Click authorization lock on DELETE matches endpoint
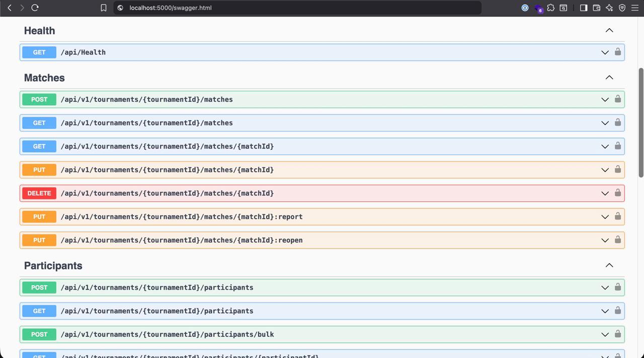 [617, 193]
